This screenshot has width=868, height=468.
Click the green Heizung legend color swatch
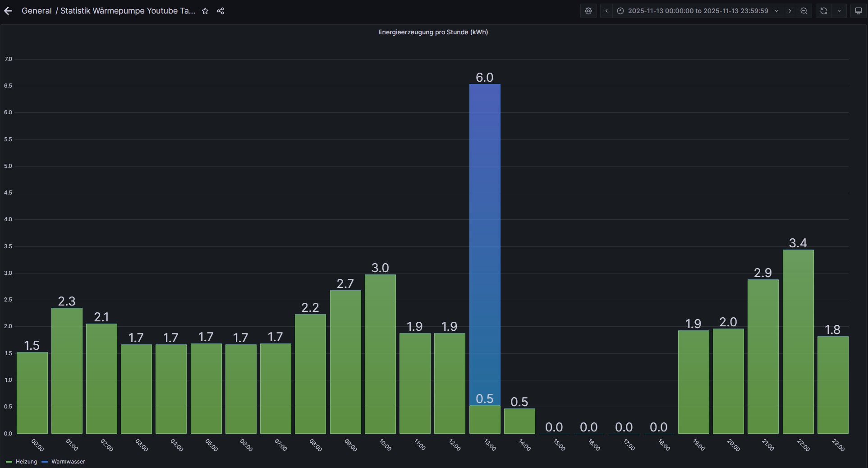pyautogui.click(x=9, y=462)
